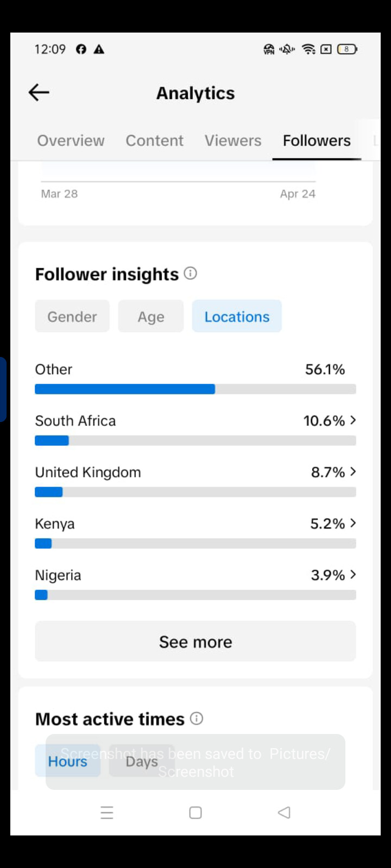Tap the warning triangle status icon
This screenshot has height=868, width=391.
[x=99, y=49]
